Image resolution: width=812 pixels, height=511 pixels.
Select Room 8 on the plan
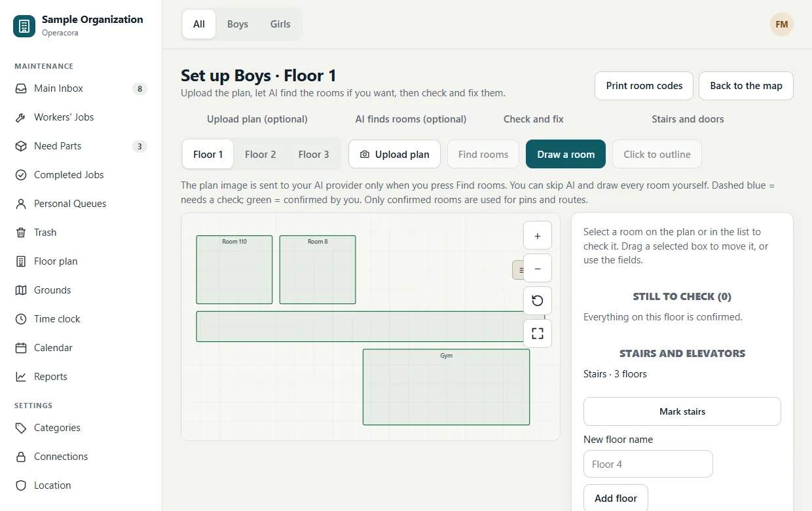[x=318, y=270]
